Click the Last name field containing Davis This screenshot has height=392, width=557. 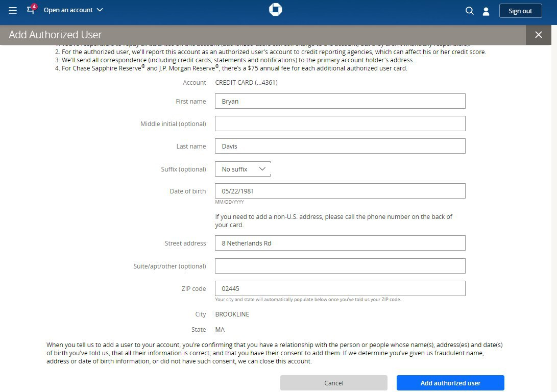click(x=340, y=146)
